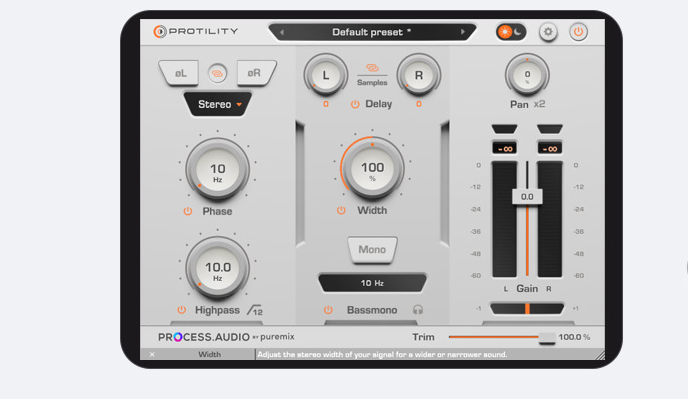
Task: Toggle the Phase power switch
Action: 188,212
